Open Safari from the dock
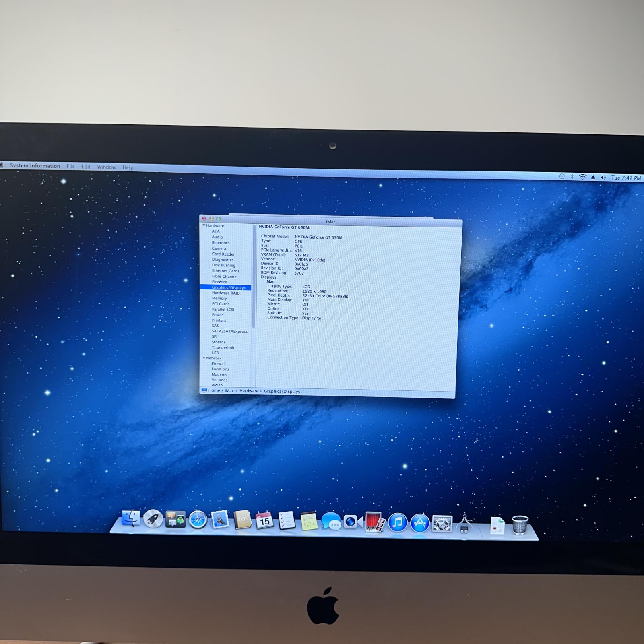This screenshot has height=644, width=644. pos(198,520)
